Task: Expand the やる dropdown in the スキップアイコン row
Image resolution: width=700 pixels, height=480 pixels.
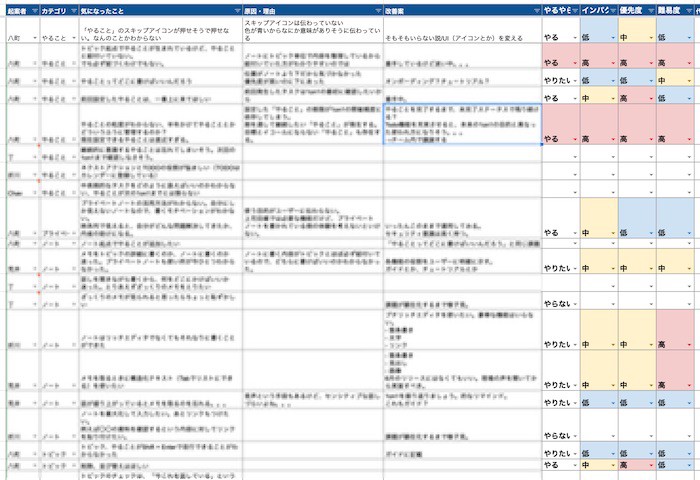Action: (575, 38)
